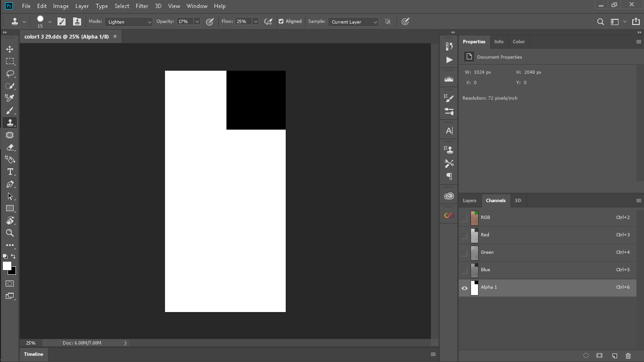Show the RGB channel visibility
This screenshot has height=362, width=644.
464,218
